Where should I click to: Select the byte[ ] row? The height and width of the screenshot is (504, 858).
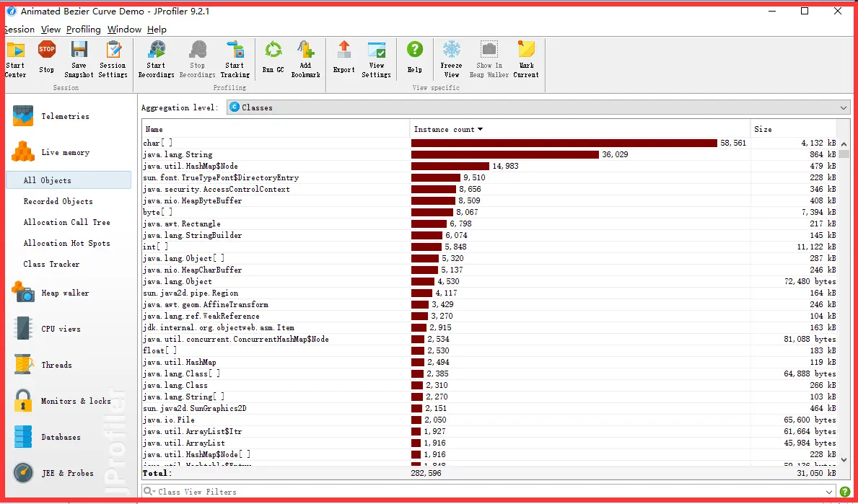tap(490, 212)
